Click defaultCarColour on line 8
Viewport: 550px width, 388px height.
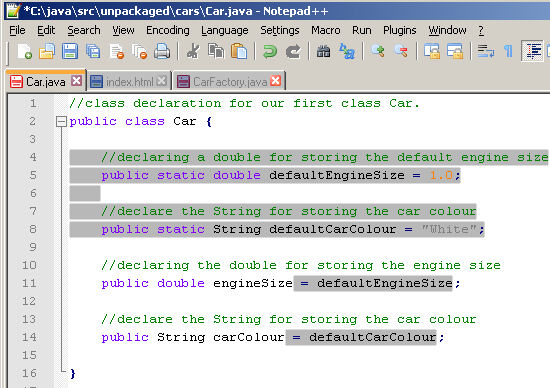333,229
